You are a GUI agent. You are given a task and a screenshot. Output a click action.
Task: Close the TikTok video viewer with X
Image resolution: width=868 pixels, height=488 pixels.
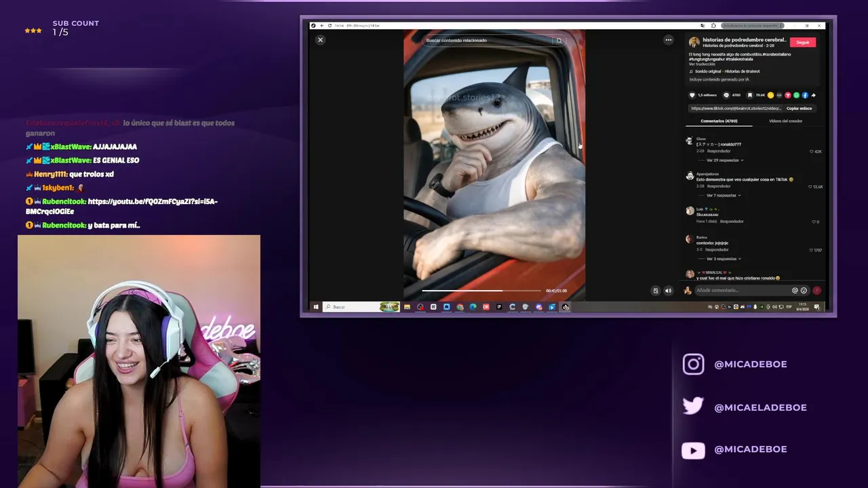pos(320,40)
